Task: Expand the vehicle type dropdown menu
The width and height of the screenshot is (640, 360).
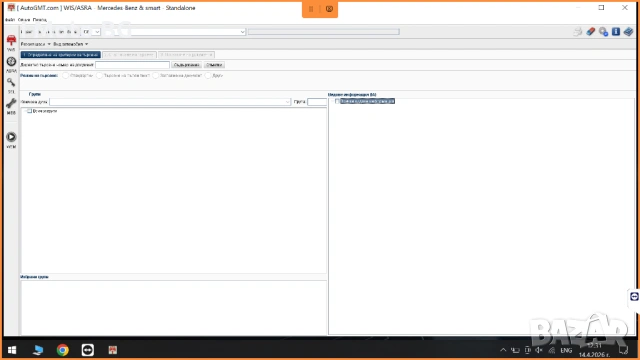Action: click(71, 44)
